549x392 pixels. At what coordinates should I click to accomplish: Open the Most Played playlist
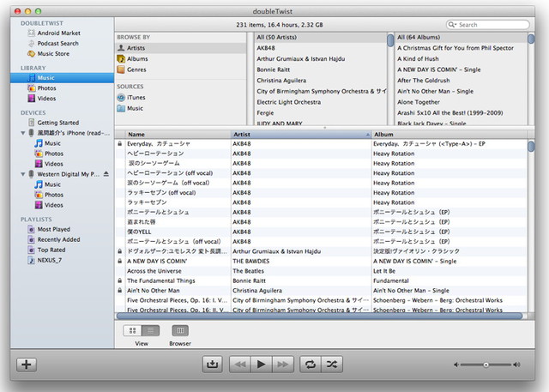[x=54, y=229]
